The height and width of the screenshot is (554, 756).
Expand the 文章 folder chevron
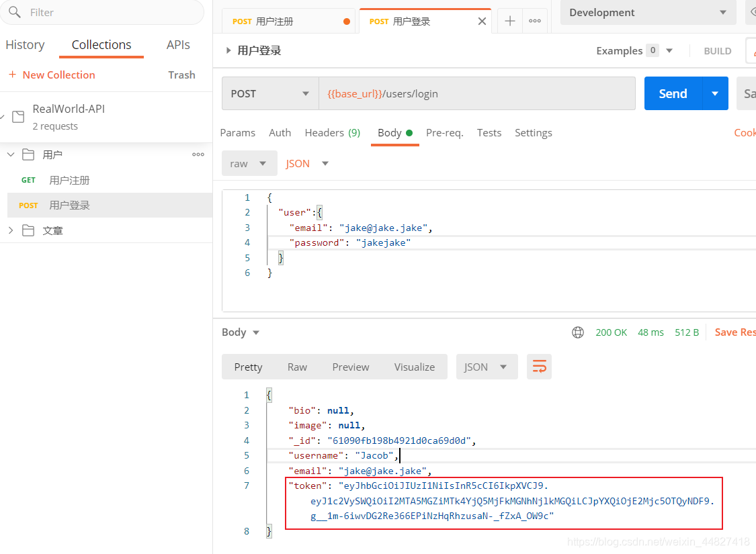11,230
